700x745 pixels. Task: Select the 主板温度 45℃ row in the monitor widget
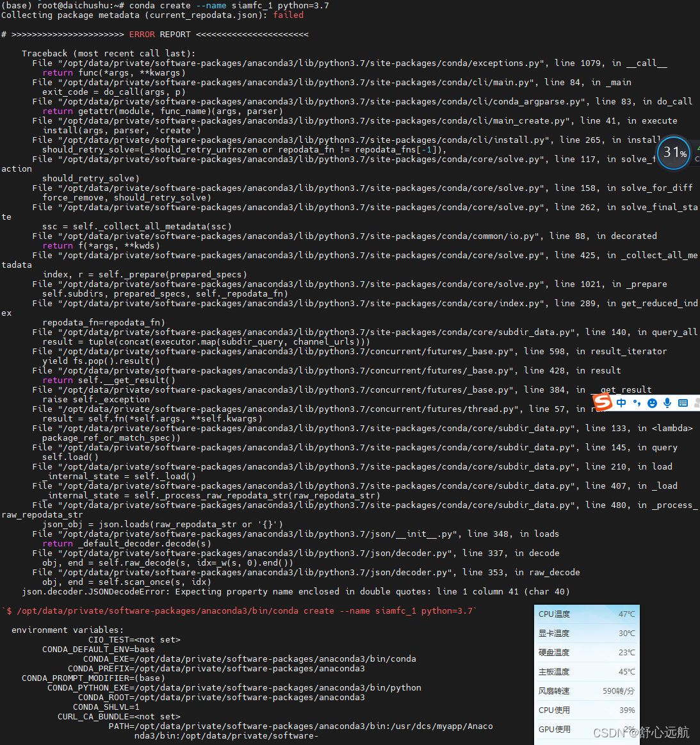(x=587, y=672)
